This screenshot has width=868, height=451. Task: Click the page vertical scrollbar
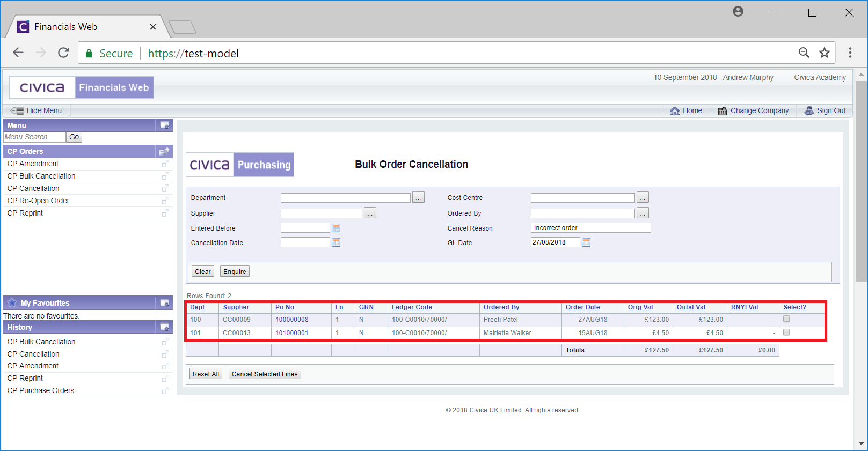861,181
